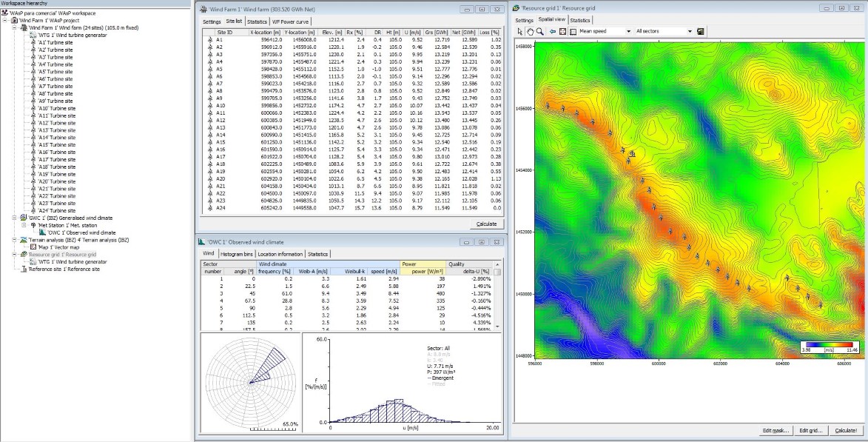Select the arrow pointer tool in Resource grid
Viewport: 868px width, 442px height.
pos(519,32)
